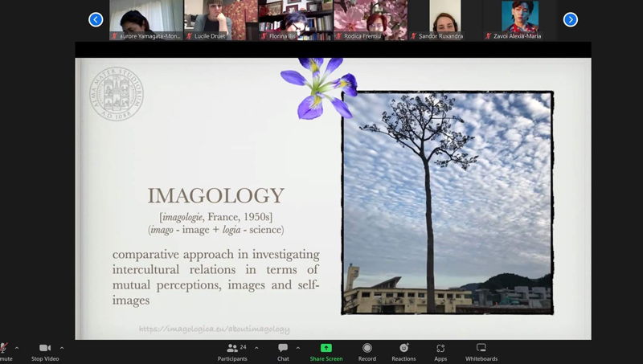Image resolution: width=643 pixels, height=364 pixels.
Task: Toggle the muted microphone button
Action: [x=5, y=352]
